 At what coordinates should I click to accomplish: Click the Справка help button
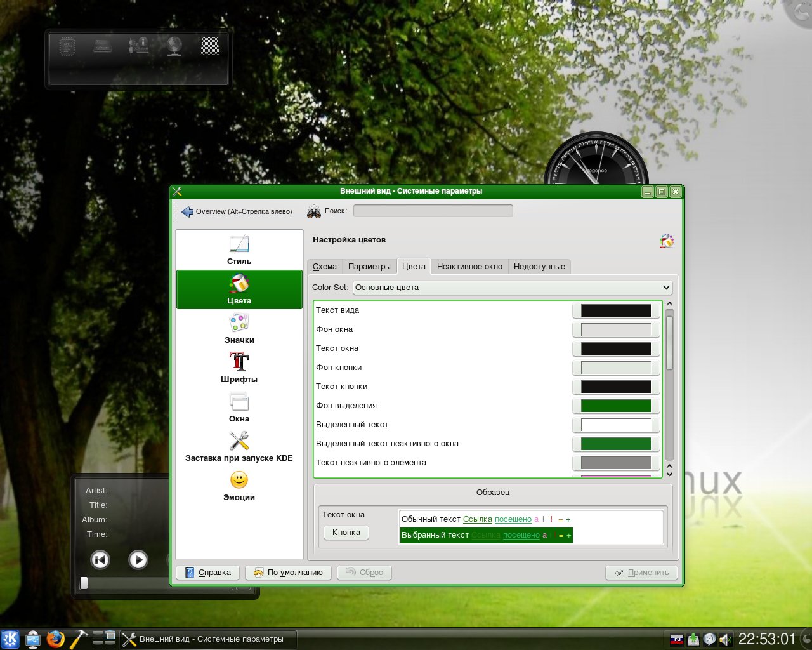coord(208,573)
